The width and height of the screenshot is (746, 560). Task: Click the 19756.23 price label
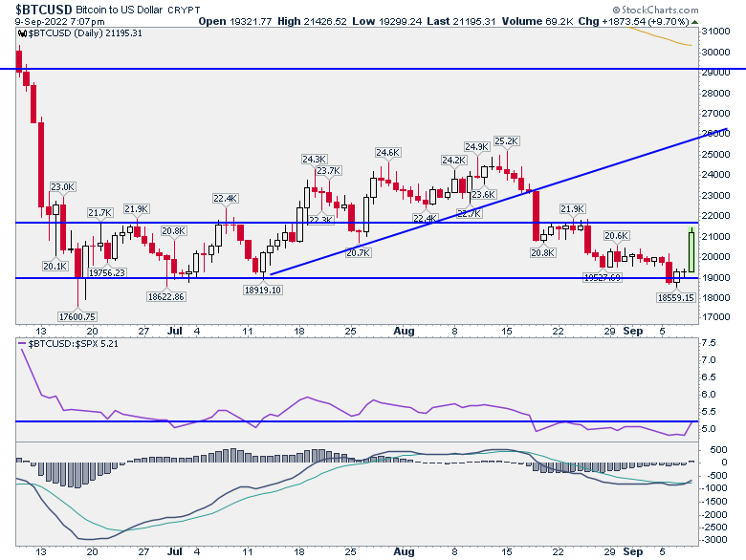coord(107,272)
